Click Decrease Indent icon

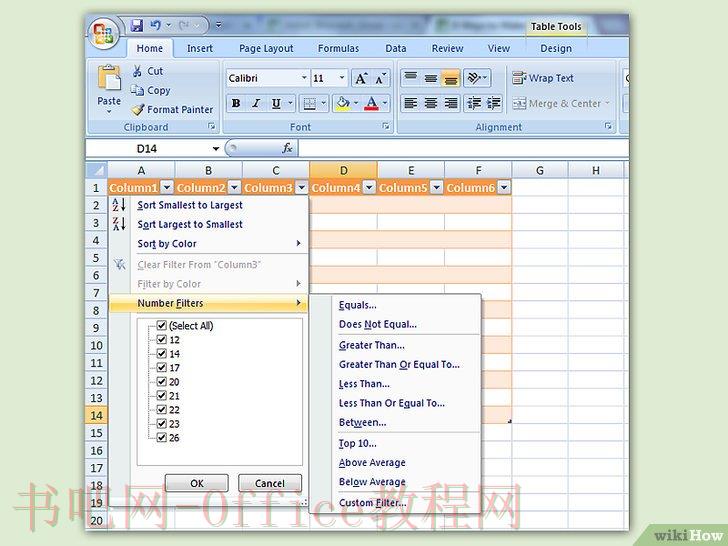[x=474, y=103]
